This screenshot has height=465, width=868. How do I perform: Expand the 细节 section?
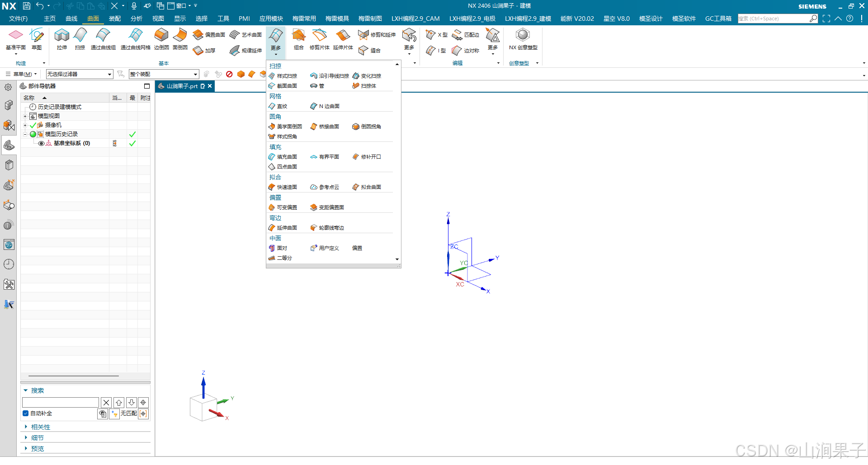click(x=26, y=438)
